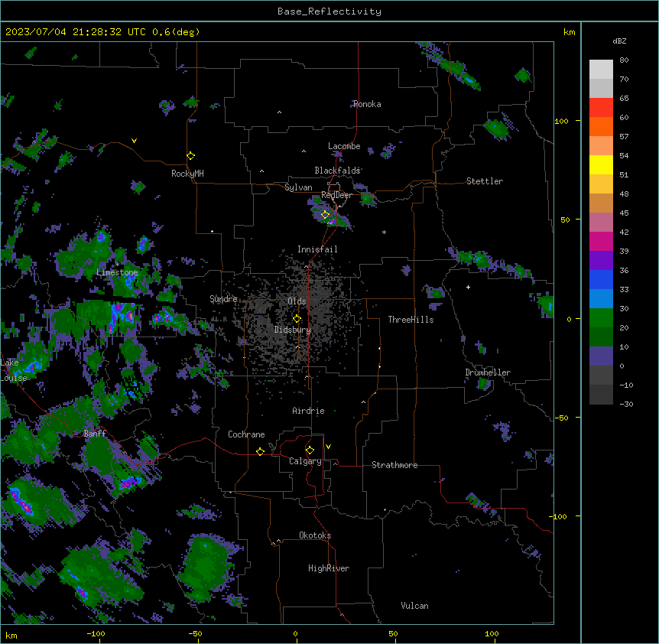Click the Ponoka city label
Screen dimensions: 659x644
pos(367,104)
